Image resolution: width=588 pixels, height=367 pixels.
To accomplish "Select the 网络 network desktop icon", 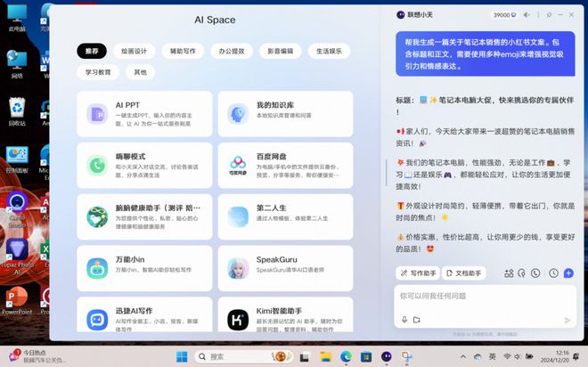I will [x=17, y=64].
